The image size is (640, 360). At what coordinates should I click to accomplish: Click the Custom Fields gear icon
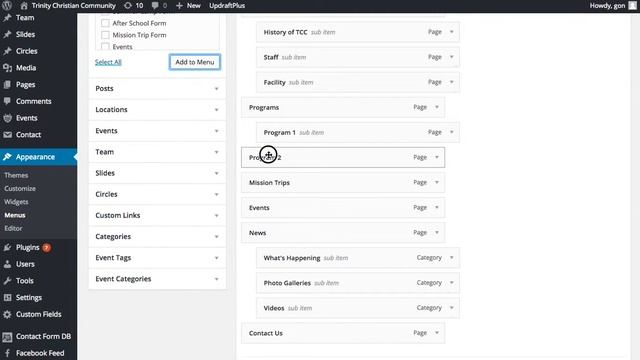(x=7, y=314)
